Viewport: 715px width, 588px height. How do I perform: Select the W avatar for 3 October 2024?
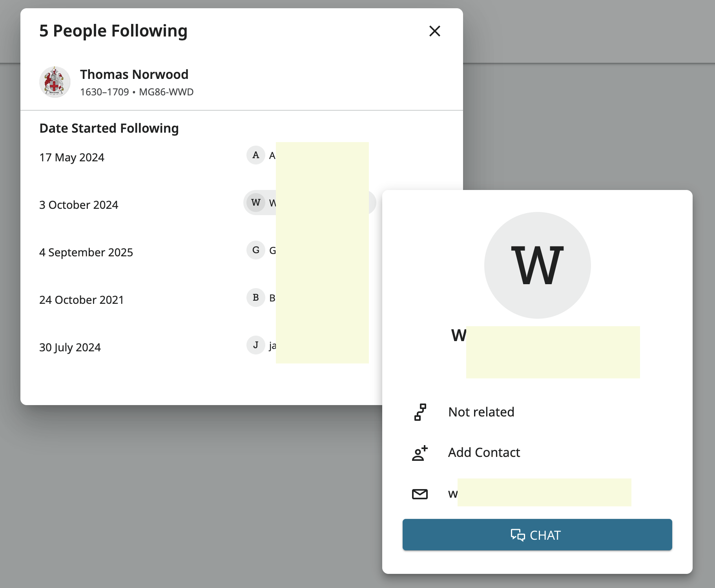click(x=256, y=203)
